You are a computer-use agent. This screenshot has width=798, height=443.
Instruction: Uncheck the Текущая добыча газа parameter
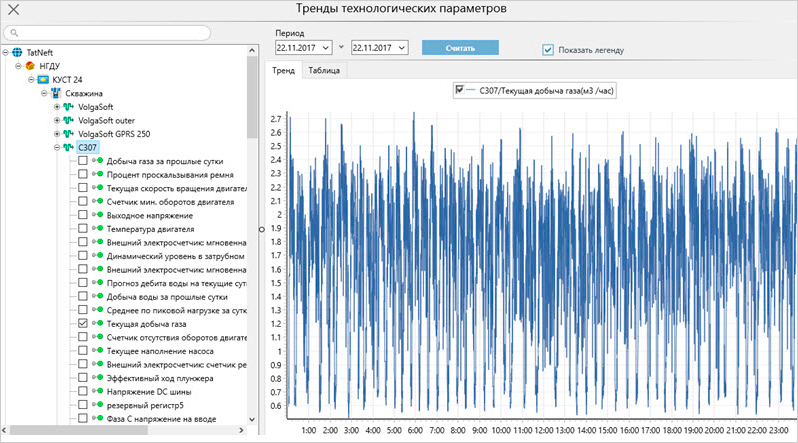click(83, 325)
